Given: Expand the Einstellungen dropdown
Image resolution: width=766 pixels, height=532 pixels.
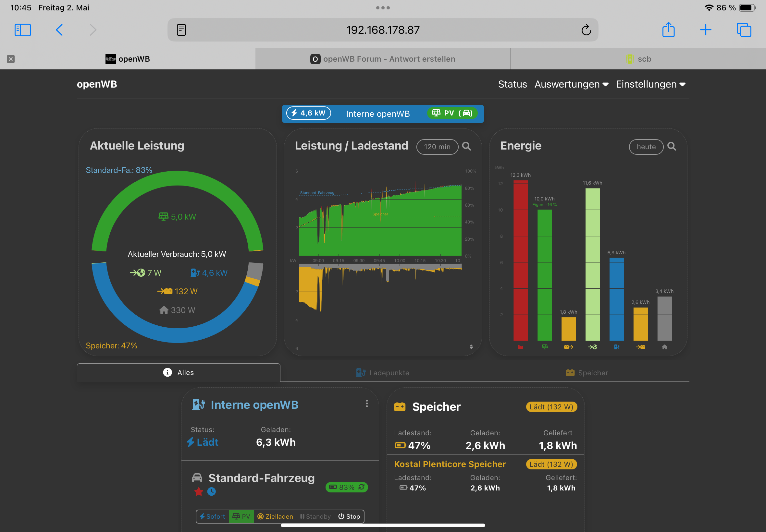Looking at the screenshot, I should pos(650,84).
